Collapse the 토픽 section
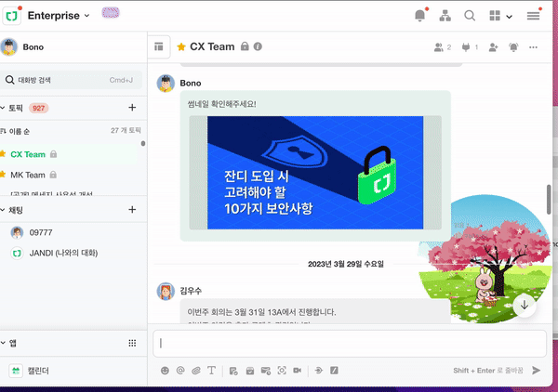Image resolution: width=558 pixels, height=392 pixels. pos(3,108)
